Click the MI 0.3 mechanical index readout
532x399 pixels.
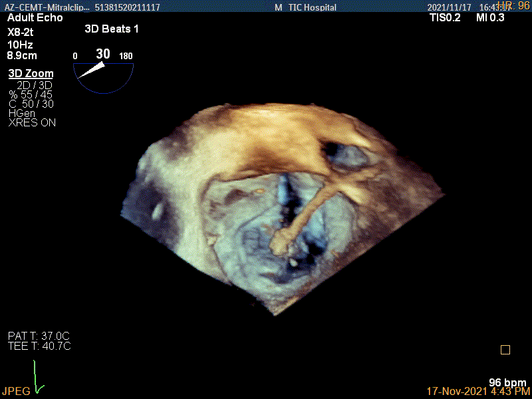click(490, 18)
